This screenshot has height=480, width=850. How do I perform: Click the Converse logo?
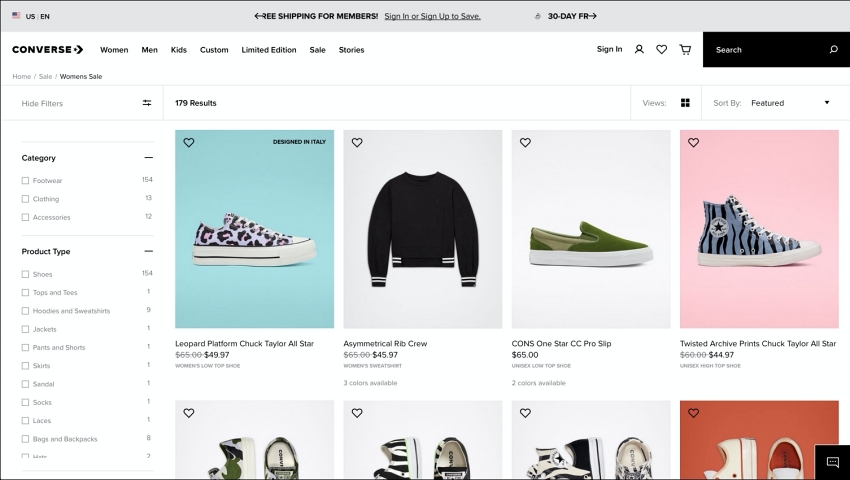click(x=48, y=49)
